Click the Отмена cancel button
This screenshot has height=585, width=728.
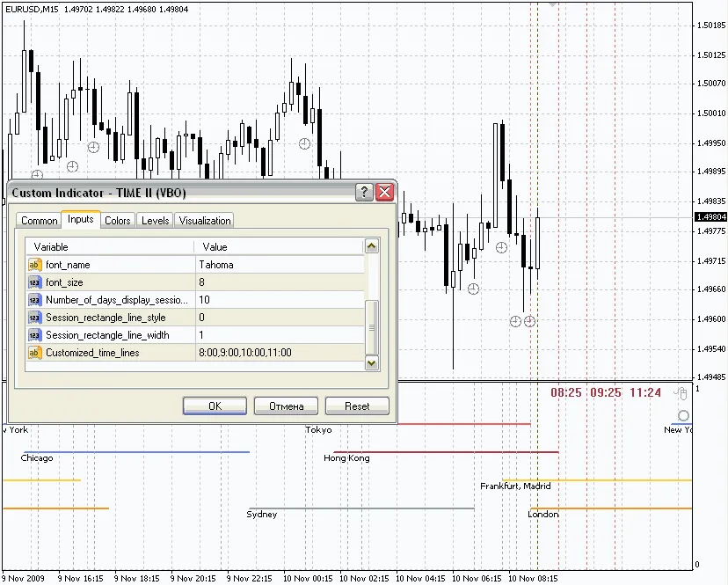(x=286, y=406)
